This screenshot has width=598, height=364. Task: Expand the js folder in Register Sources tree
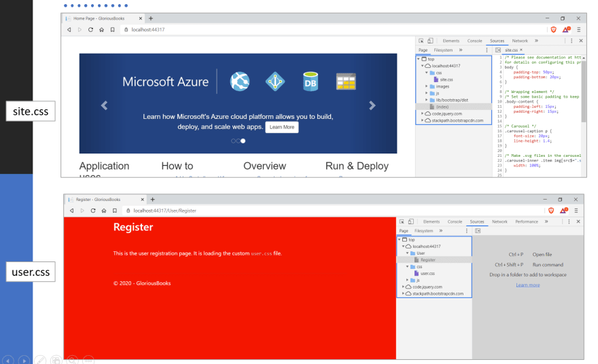(407, 280)
